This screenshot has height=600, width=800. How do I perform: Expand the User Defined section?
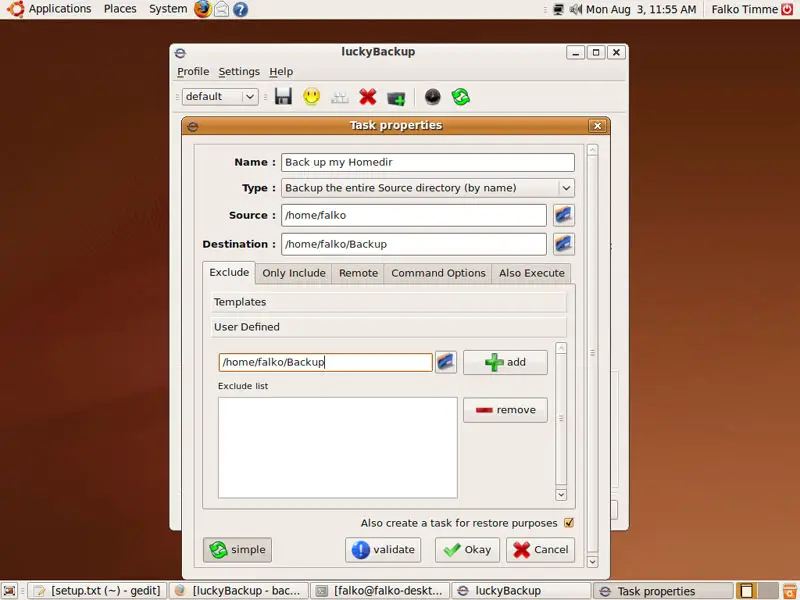(388, 327)
